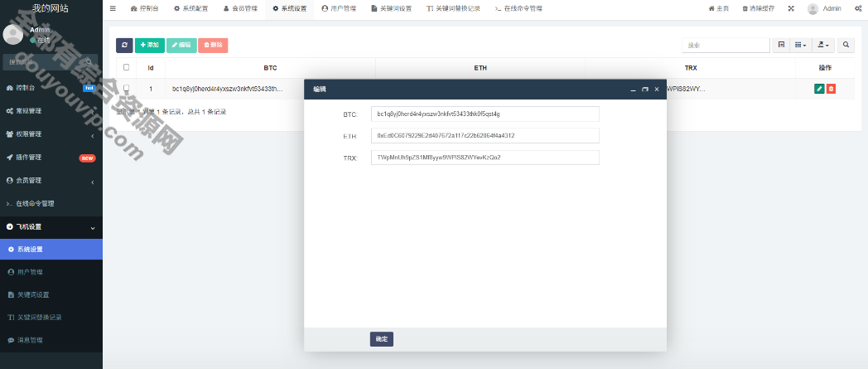Click the red trash delete icon in row
Screen dimensions: 868x369
click(x=831, y=89)
